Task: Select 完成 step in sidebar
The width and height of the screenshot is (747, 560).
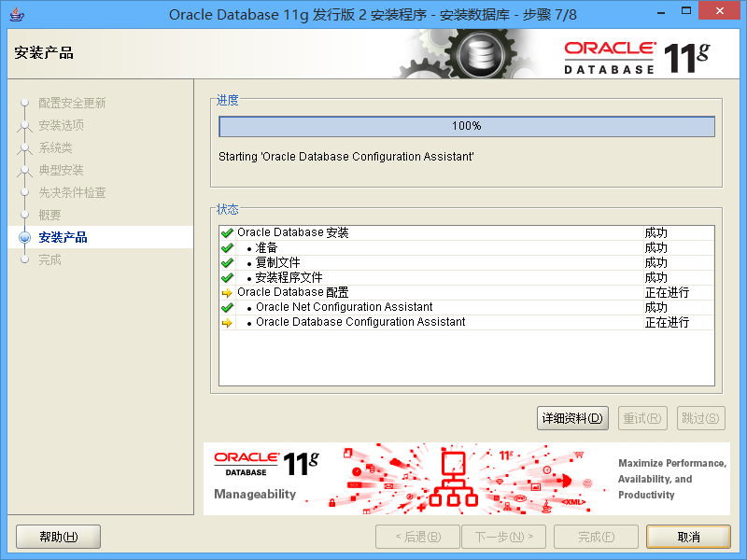Action: tap(49, 259)
